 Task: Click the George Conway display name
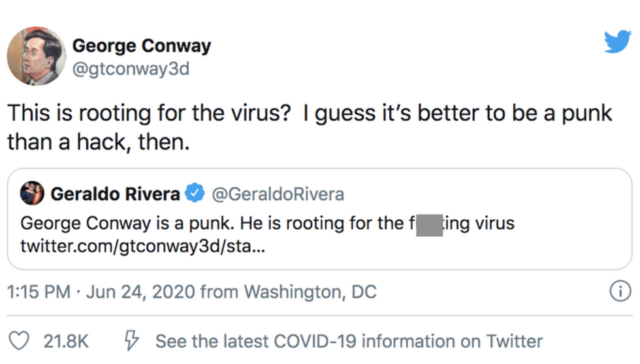141,46
